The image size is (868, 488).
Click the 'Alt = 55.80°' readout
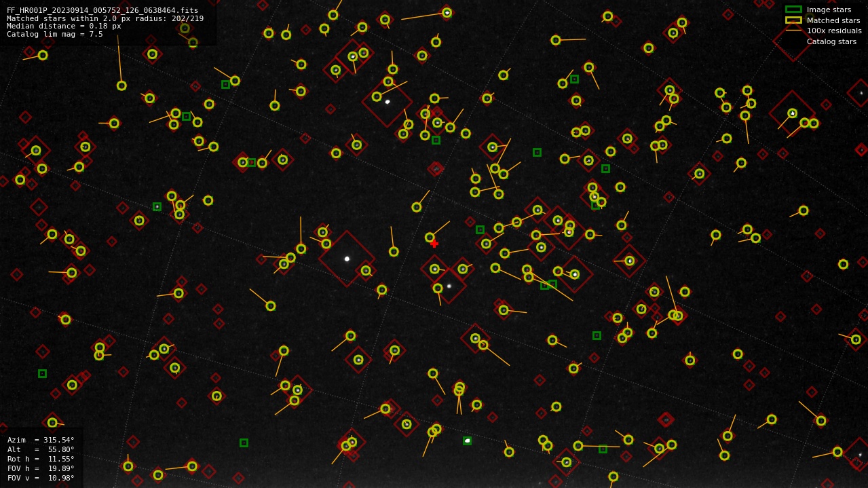click(x=41, y=449)
